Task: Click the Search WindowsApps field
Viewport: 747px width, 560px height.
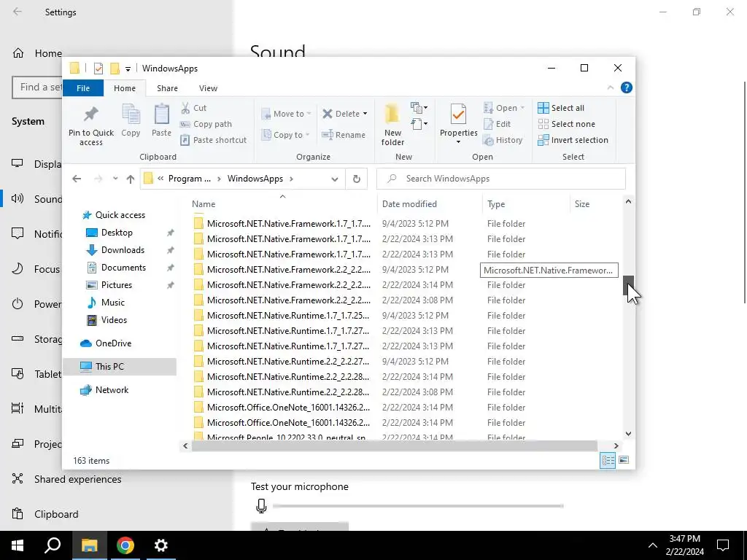Action: [500, 179]
